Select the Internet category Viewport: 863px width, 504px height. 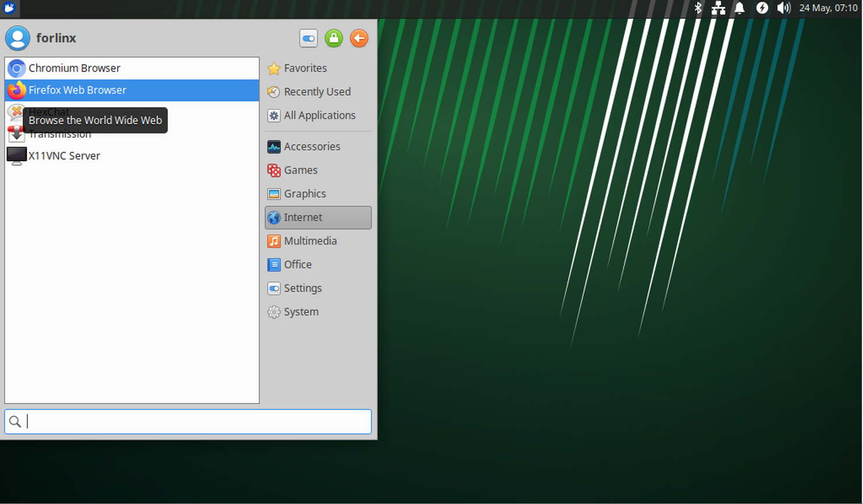[318, 217]
